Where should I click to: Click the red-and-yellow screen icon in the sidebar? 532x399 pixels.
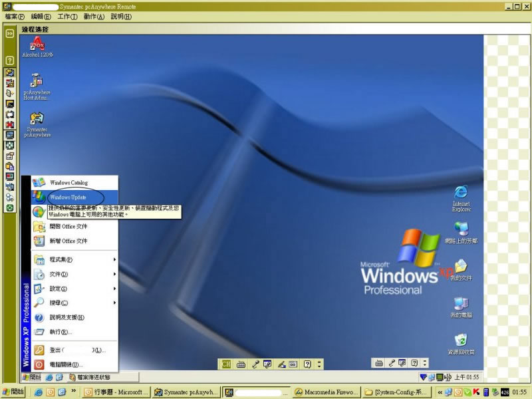click(x=10, y=82)
